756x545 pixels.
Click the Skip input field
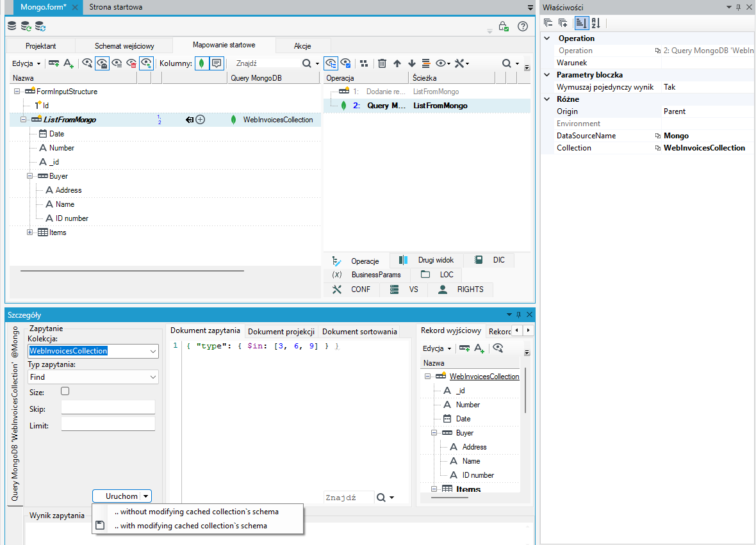pos(108,407)
